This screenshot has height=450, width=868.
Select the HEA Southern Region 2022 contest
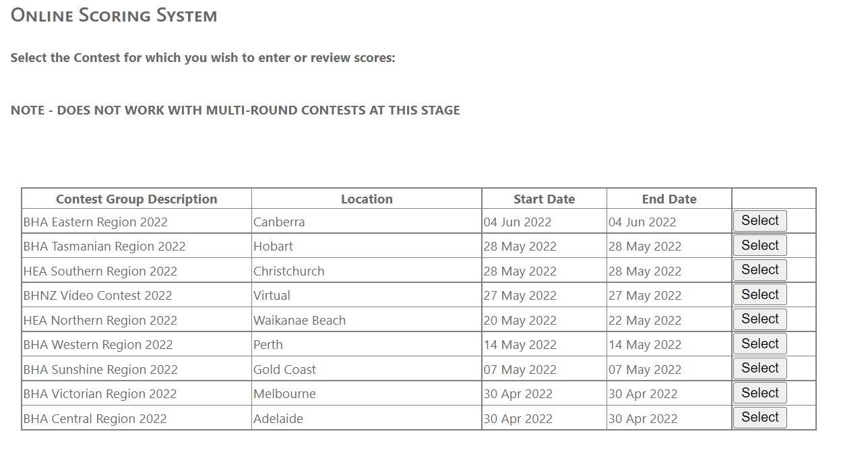[759, 270]
